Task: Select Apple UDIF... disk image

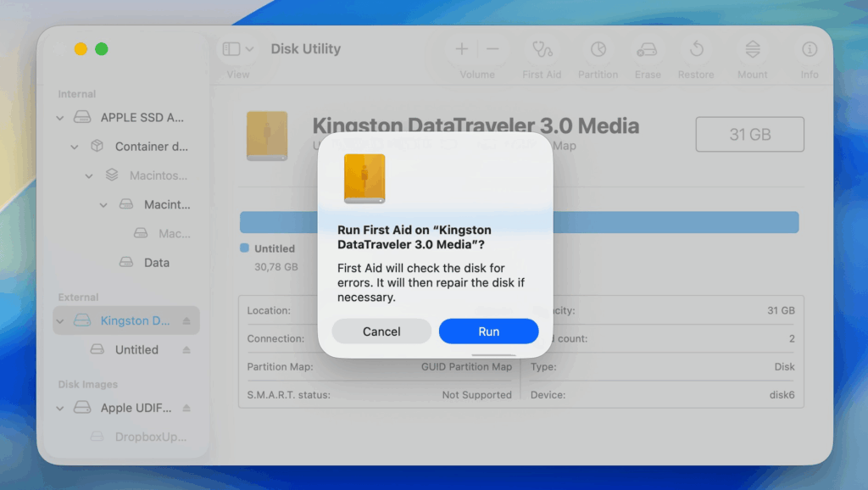Action: (x=126, y=408)
